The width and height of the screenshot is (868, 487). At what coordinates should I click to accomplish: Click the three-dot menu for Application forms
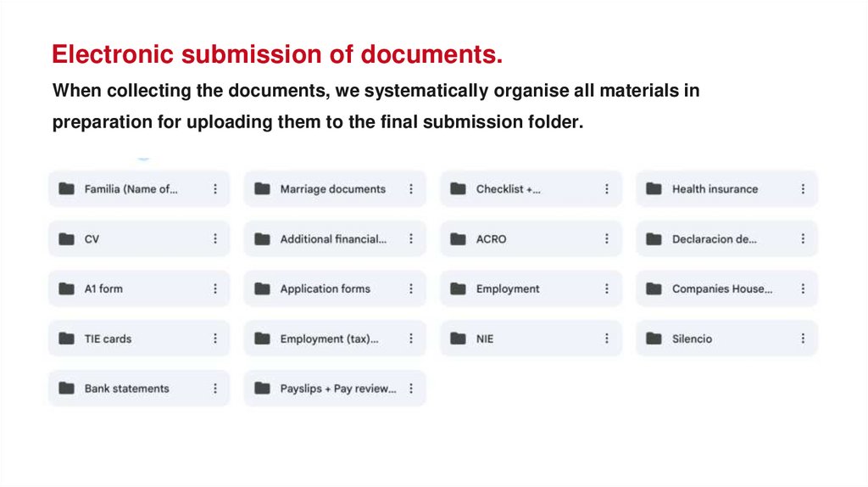pyautogui.click(x=411, y=289)
